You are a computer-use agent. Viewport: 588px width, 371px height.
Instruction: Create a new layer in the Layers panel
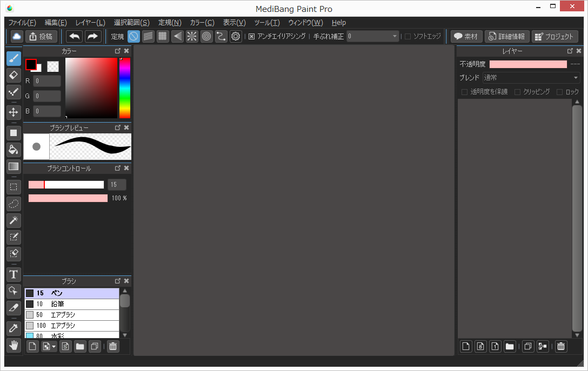pyautogui.click(x=465, y=346)
